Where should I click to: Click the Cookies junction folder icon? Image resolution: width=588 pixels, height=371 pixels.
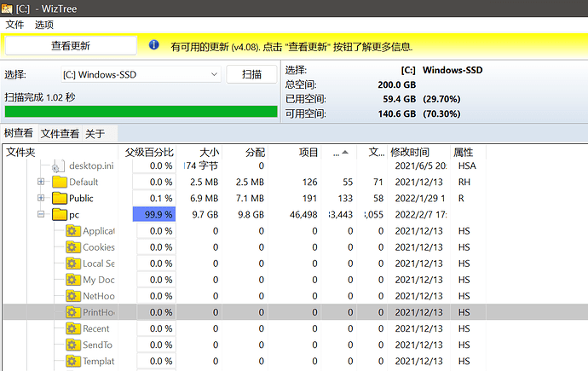[73, 247]
